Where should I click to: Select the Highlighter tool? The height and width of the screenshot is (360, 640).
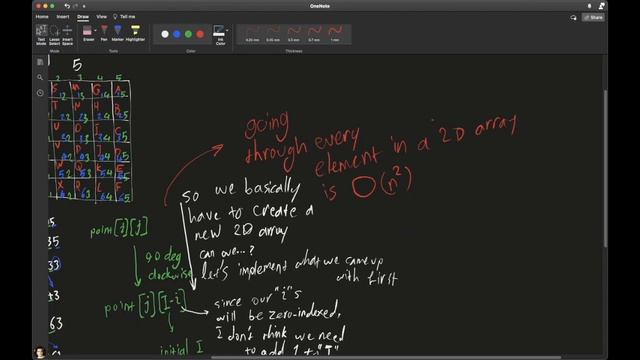click(x=135, y=33)
